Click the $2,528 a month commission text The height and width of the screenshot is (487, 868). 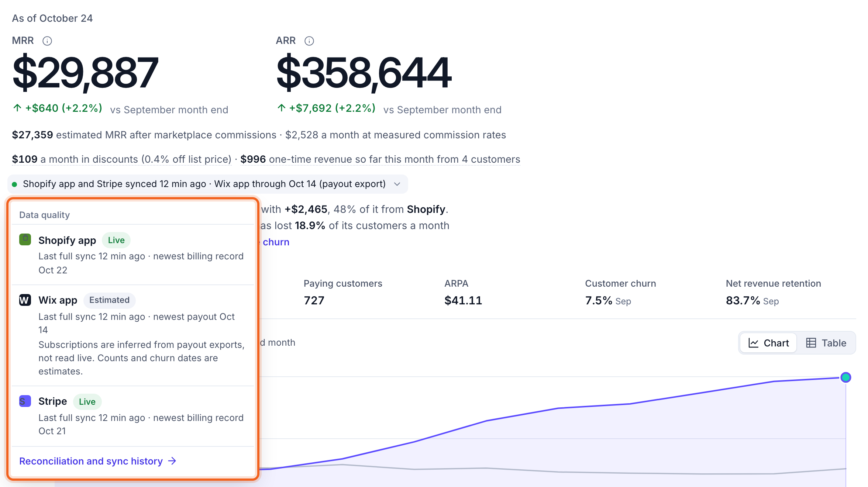[396, 135]
